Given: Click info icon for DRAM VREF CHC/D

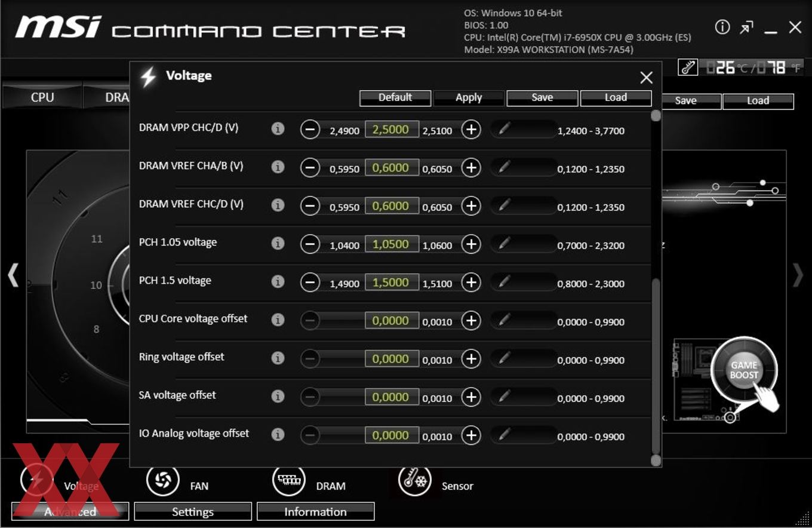Looking at the screenshot, I should (278, 205).
